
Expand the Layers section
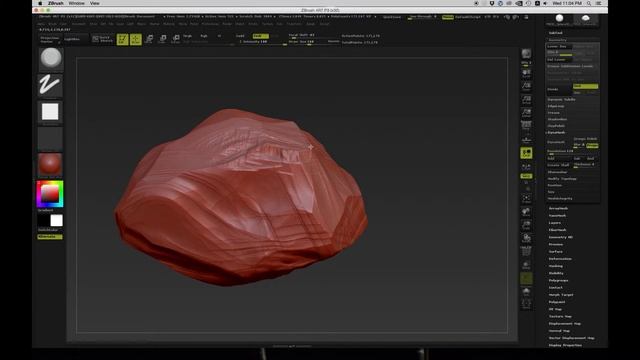point(555,223)
